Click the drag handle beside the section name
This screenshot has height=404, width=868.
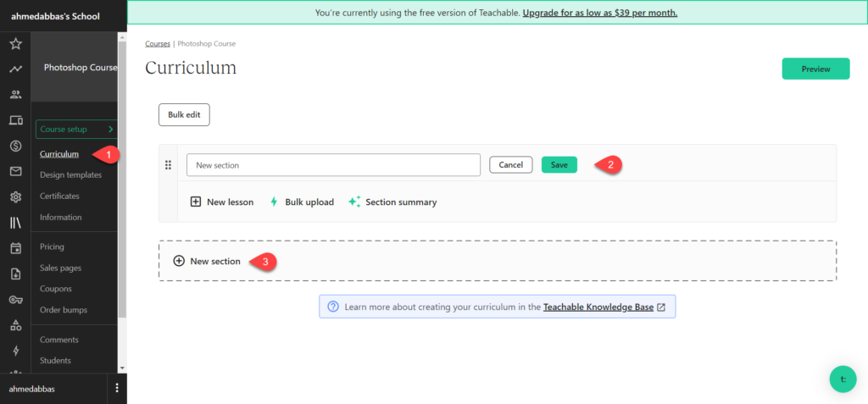pos(168,165)
